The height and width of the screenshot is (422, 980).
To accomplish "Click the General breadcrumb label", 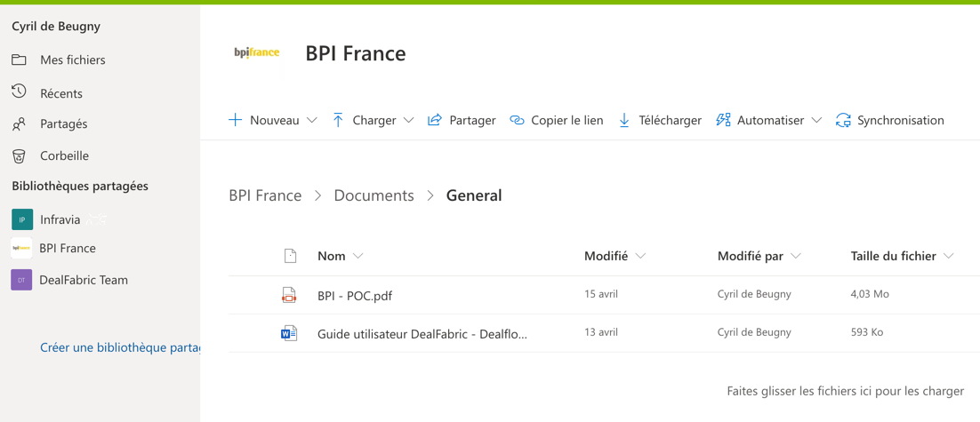I will click(x=474, y=196).
